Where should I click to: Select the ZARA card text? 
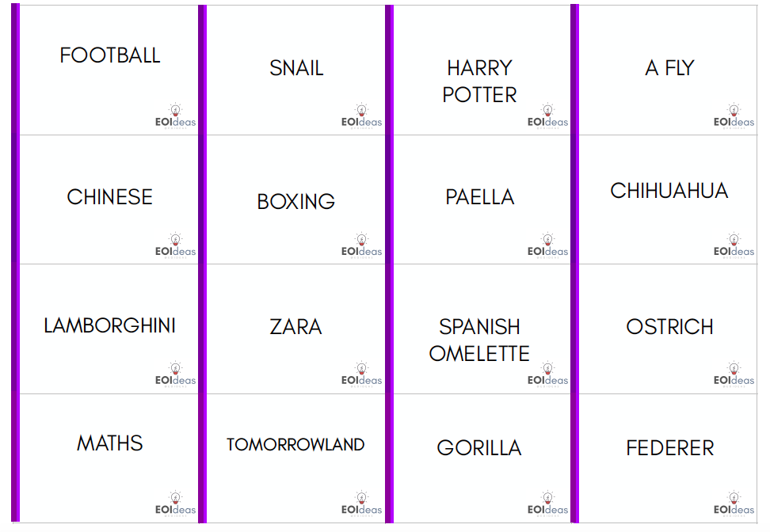tap(295, 327)
